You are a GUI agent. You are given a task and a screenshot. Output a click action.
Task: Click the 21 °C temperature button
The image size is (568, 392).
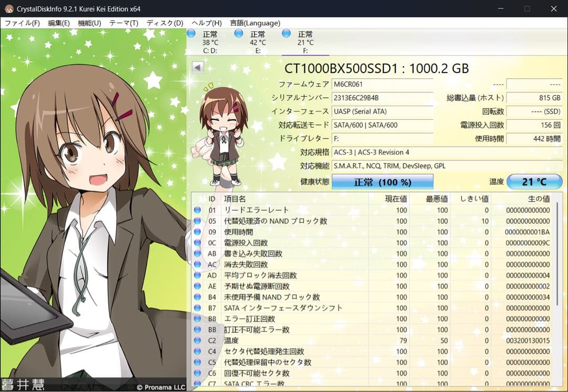(x=534, y=182)
